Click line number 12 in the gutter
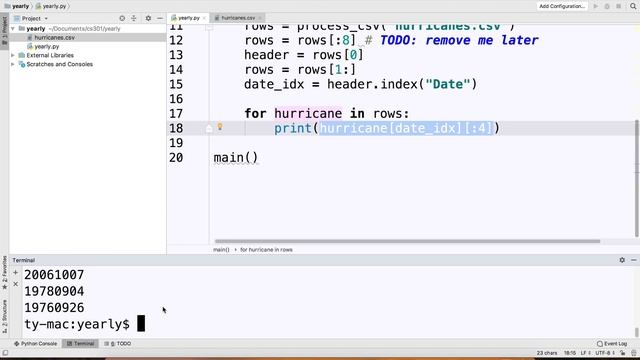Viewport: 640px width, 360px height. point(176,40)
